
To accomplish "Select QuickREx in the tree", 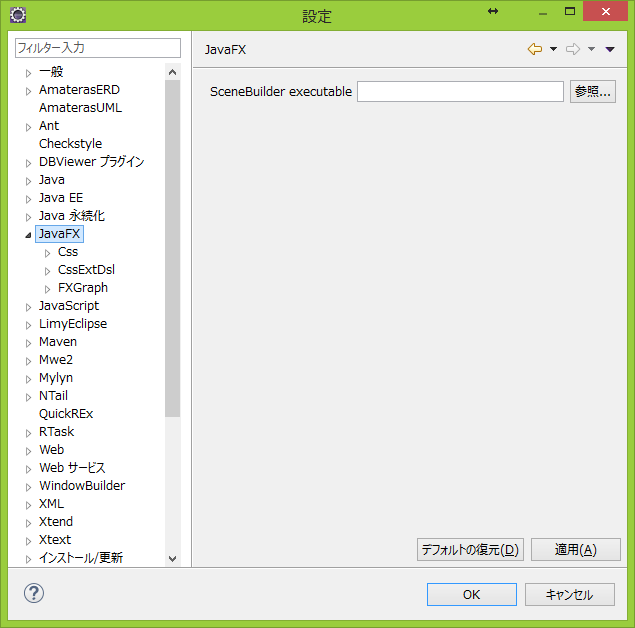I will click(66, 414).
